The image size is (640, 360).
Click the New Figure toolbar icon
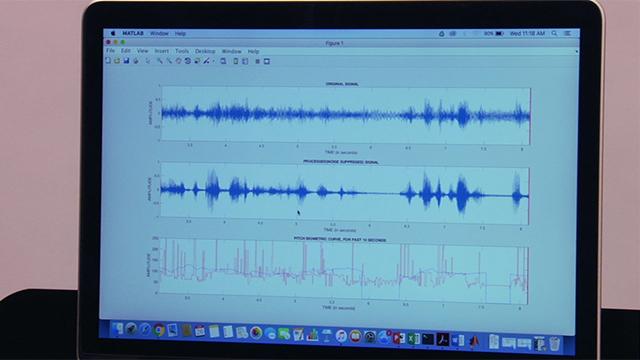tap(108, 60)
